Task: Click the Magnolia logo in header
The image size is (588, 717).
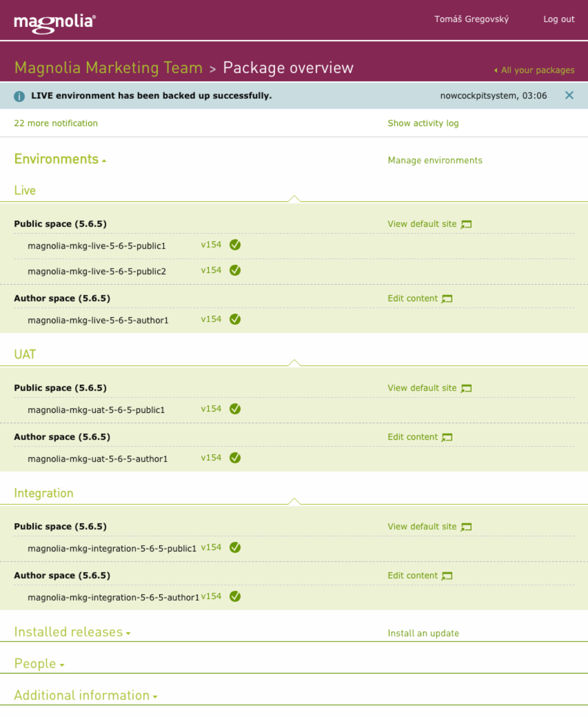Action: (54, 23)
